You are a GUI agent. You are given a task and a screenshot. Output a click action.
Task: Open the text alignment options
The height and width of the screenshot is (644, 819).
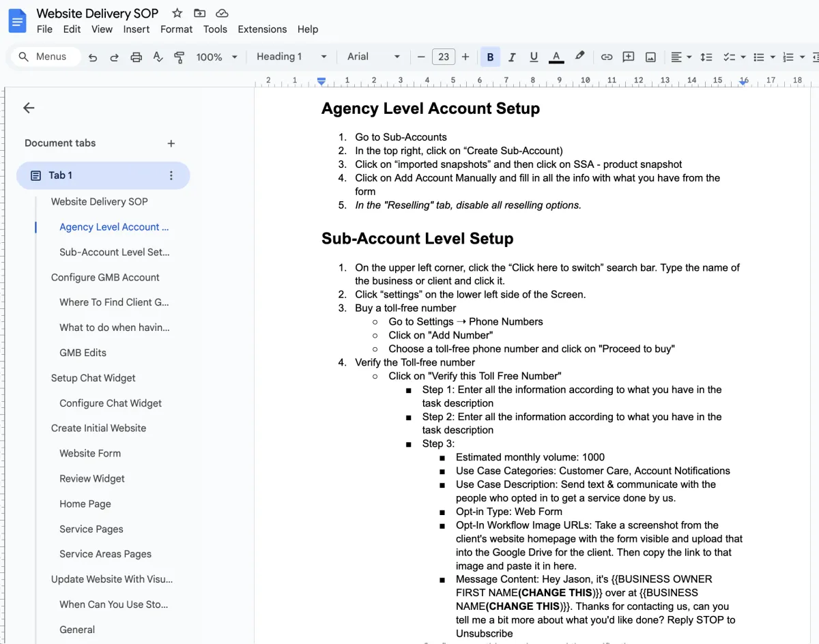[680, 57]
